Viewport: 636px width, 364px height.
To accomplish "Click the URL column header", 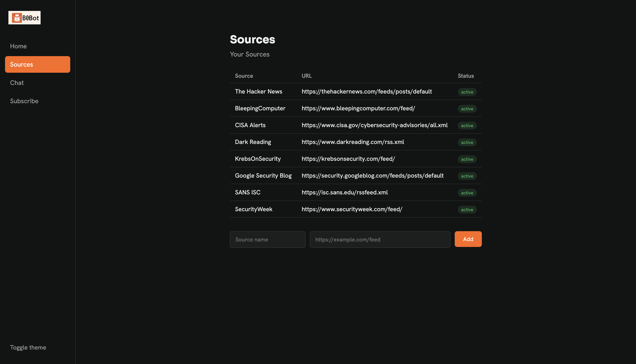I will tap(307, 76).
